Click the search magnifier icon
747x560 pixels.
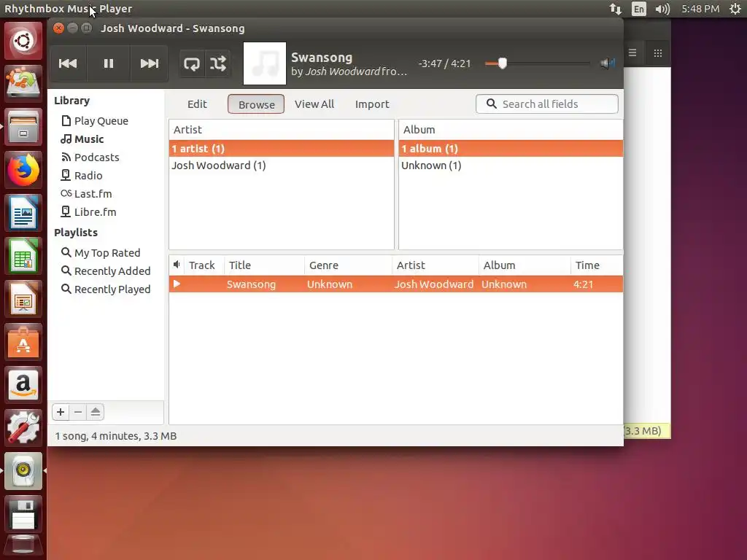pyautogui.click(x=491, y=104)
